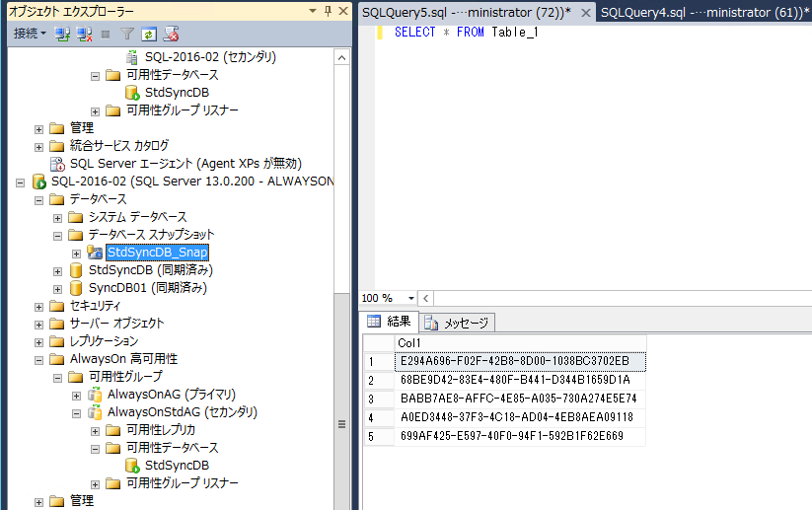Collapse the upper 可用性データベース folder
The height and width of the screenshot is (510, 812).
96,76
